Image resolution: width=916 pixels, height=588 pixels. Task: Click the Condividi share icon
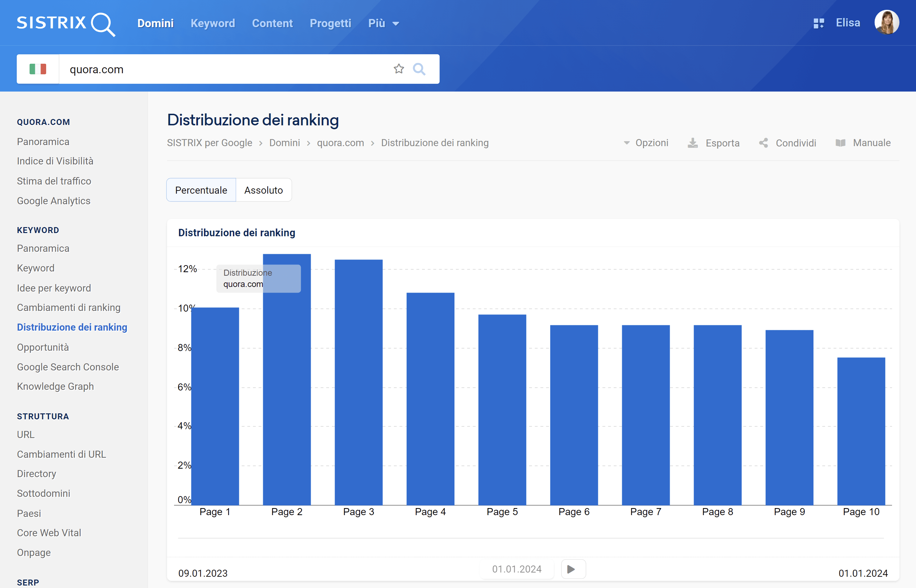(763, 143)
